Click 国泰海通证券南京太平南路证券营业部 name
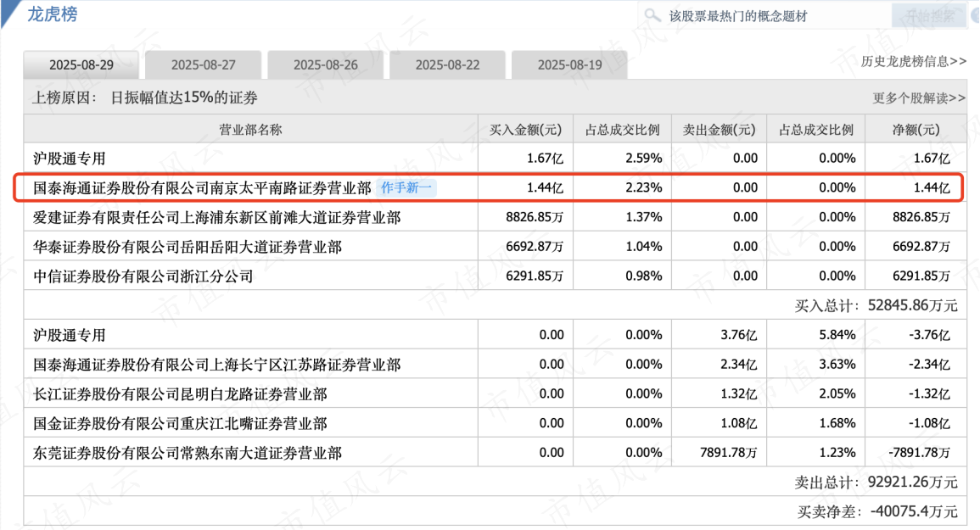 pyautogui.click(x=202, y=187)
